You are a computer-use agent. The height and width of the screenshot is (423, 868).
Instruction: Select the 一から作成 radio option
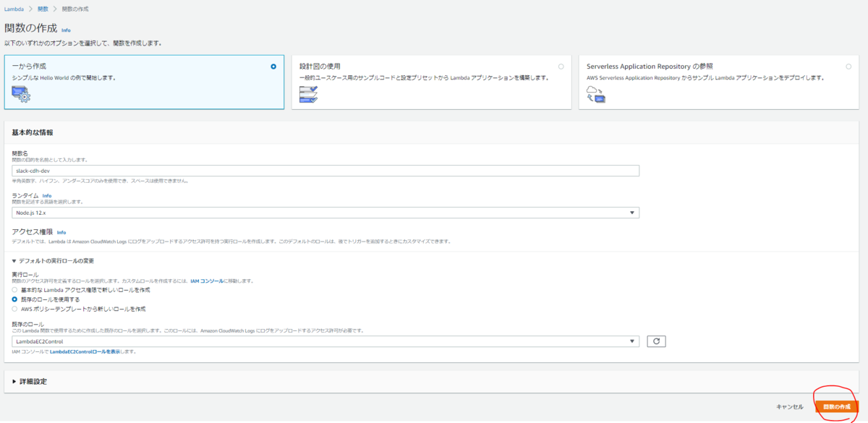pyautogui.click(x=273, y=67)
